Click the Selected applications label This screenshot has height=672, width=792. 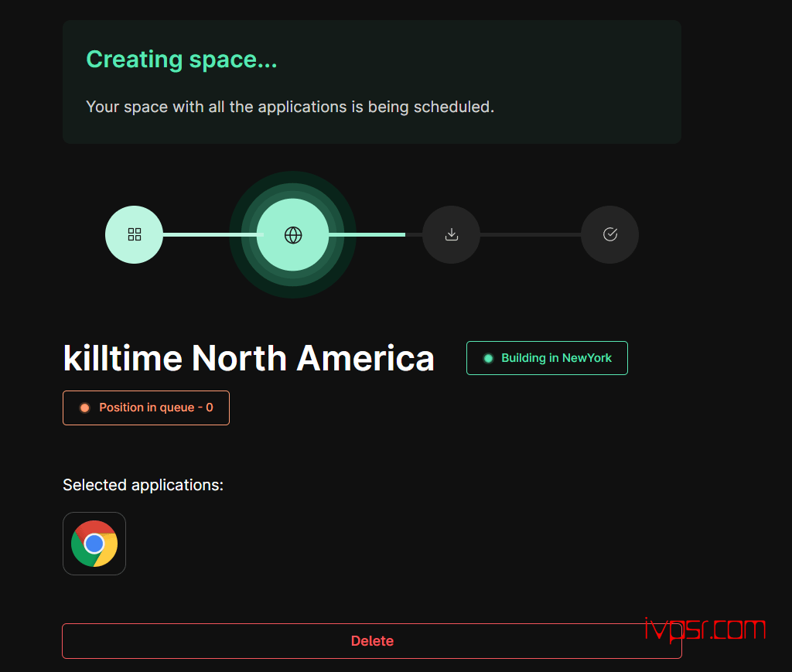143,485
